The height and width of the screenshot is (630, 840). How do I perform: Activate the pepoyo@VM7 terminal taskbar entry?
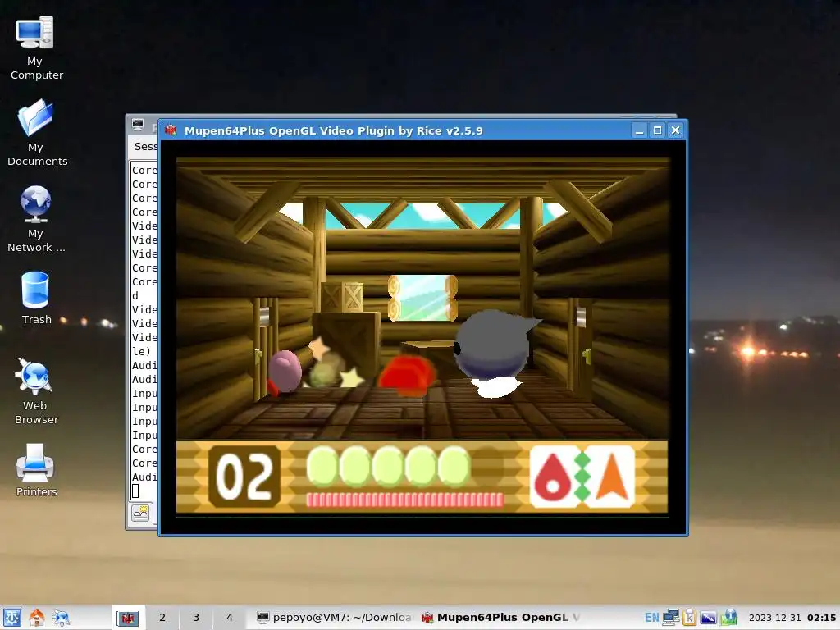[x=336, y=618]
